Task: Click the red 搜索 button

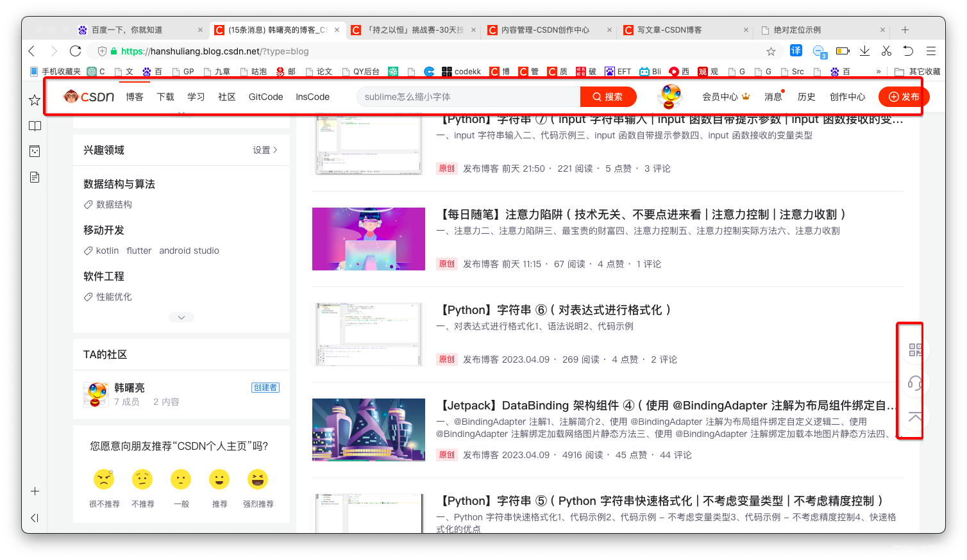Action: coord(608,97)
